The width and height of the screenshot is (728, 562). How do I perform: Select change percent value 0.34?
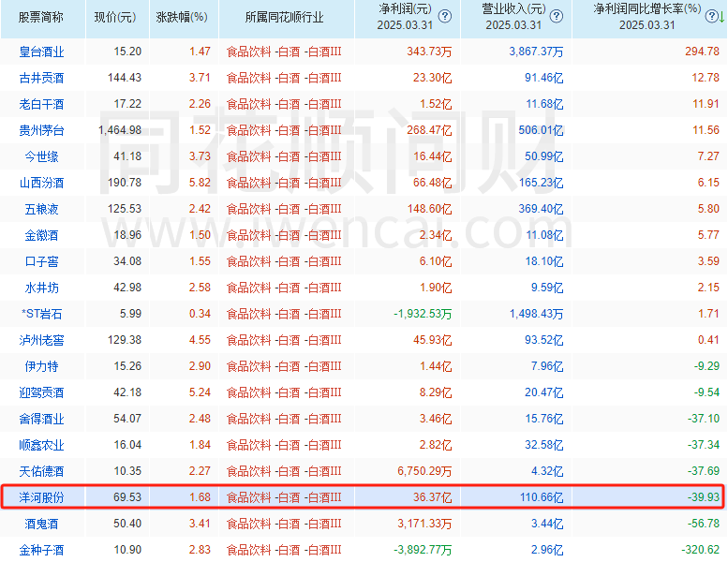[x=200, y=314]
